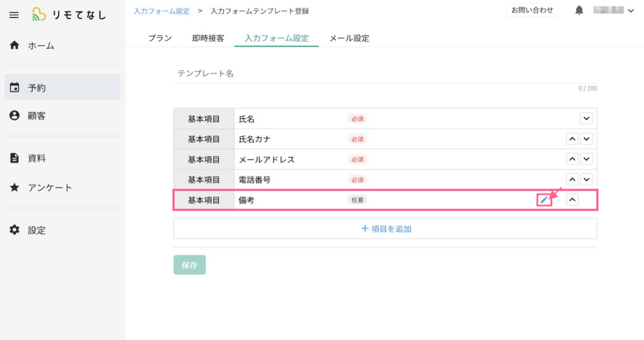
Task: Open 資料 in the sidebar
Action: [x=37, y=159]
